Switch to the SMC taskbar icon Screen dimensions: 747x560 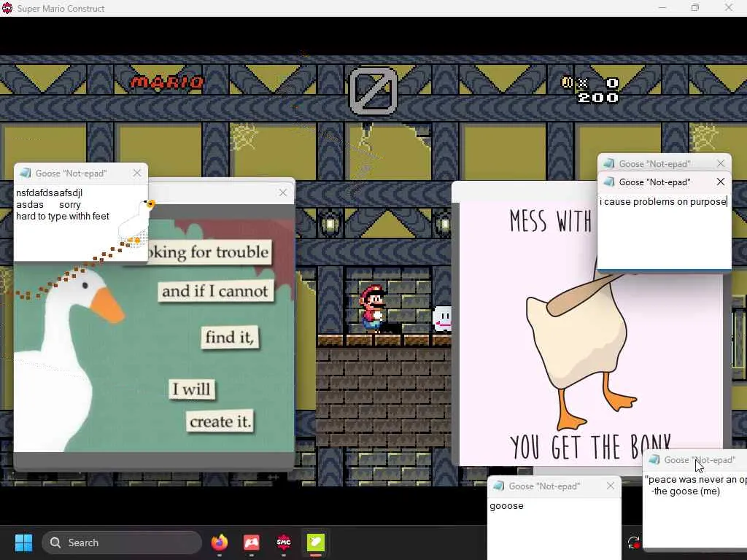pos(284,542)
